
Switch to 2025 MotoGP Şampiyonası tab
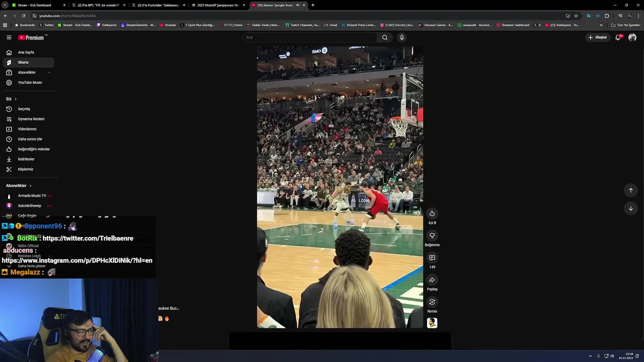(218, 5)
